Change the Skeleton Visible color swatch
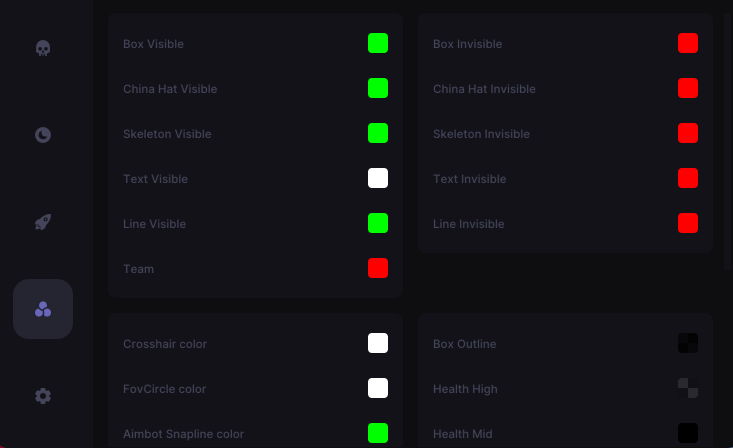 378,133
